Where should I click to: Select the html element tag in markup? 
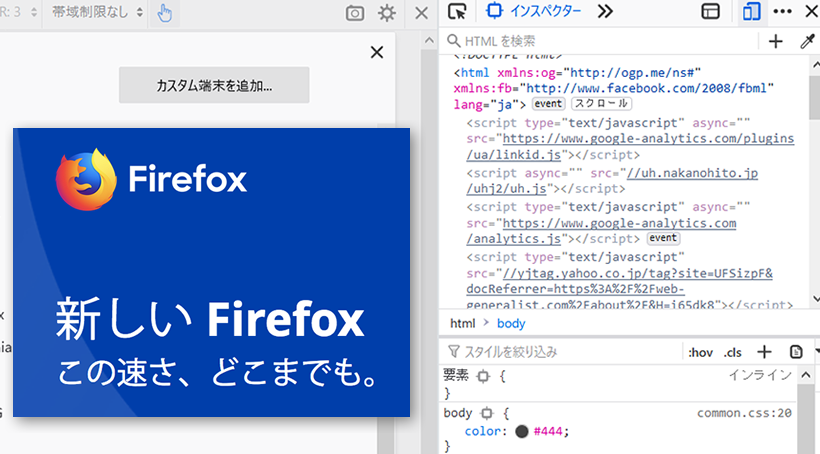pos(475,73)
